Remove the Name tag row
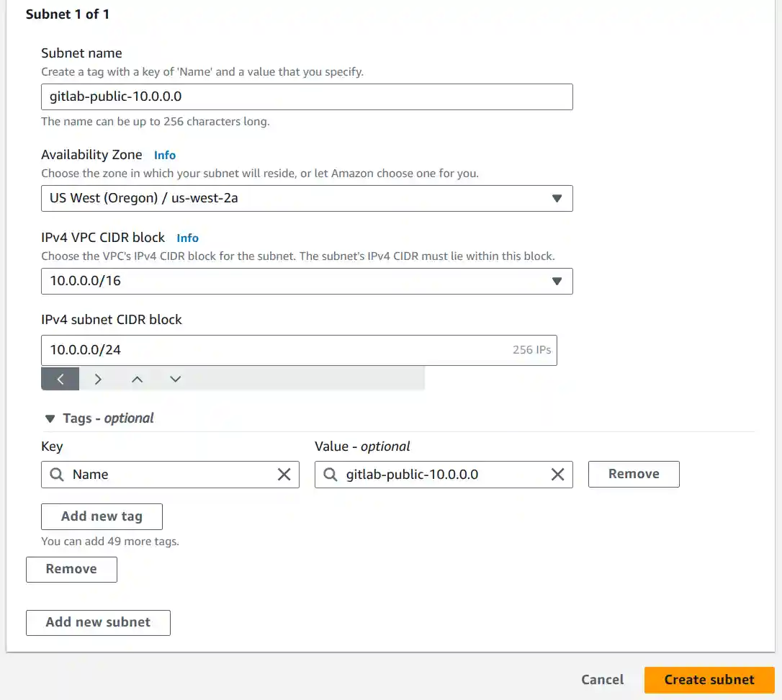The width and height of the screenshot is (782, 700). click(x=633, y=474)
